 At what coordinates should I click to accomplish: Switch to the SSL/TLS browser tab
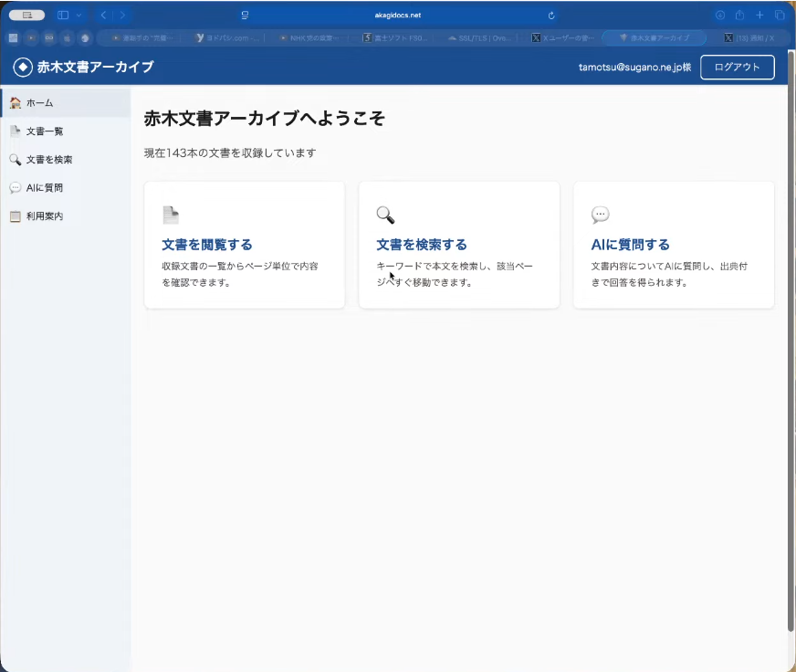[x=481, y=38]
